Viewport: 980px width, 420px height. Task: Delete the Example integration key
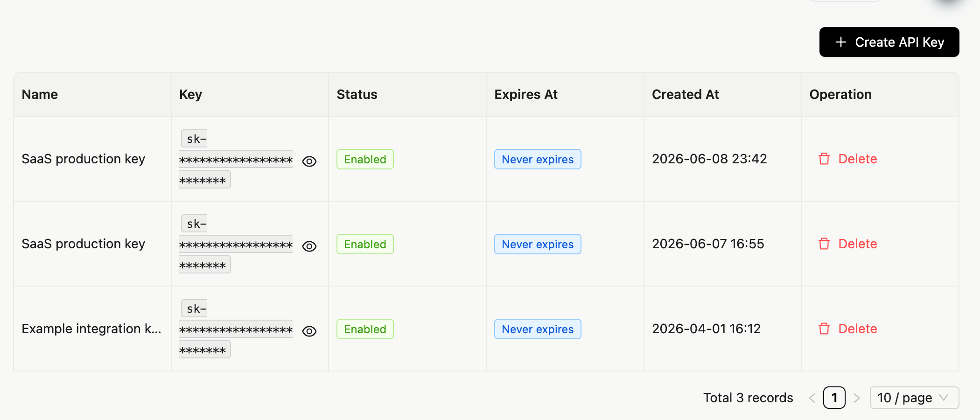tap(847, 329)
